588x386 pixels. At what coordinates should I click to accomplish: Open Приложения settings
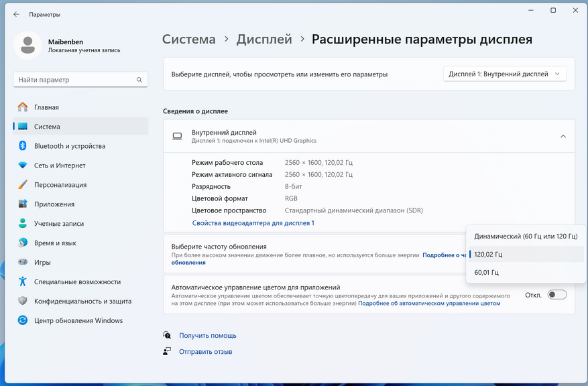coord(80,204)
